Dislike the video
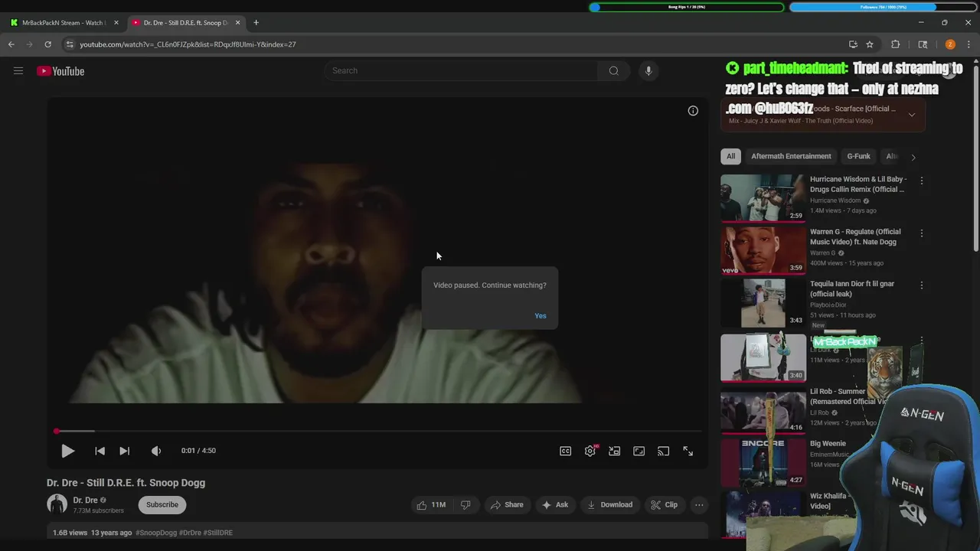The image size is (980, 551). (x=465, y=505)
